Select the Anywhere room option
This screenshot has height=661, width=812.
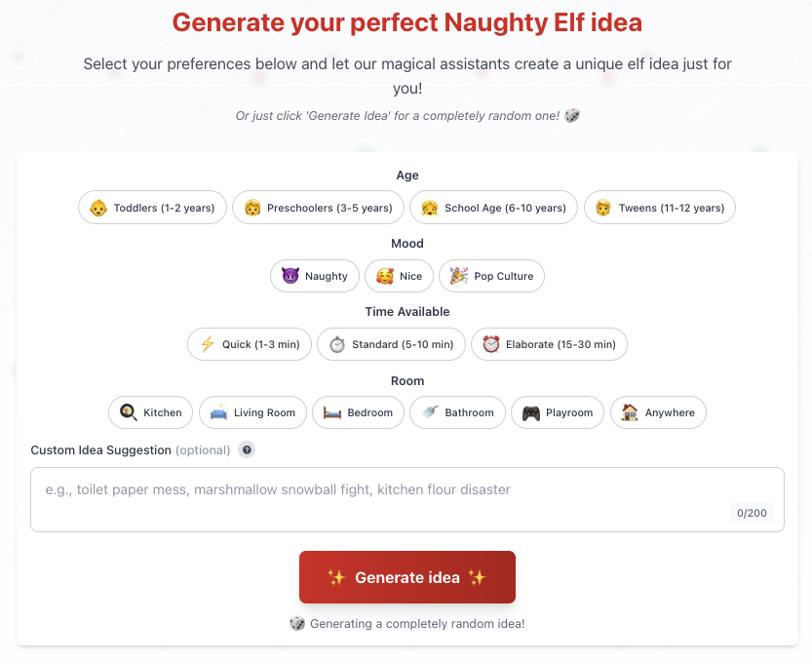(658, 412)
